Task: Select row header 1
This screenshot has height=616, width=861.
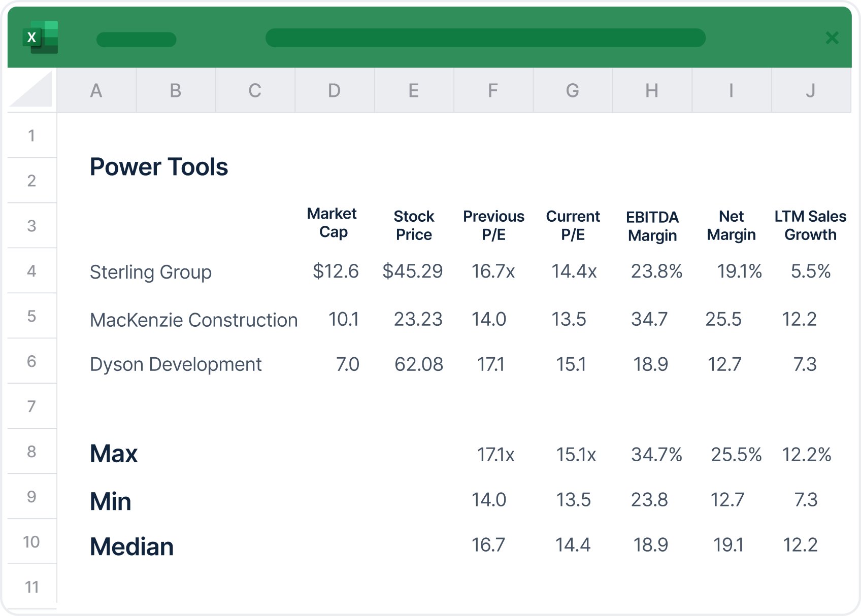Action: coord(31,135)
